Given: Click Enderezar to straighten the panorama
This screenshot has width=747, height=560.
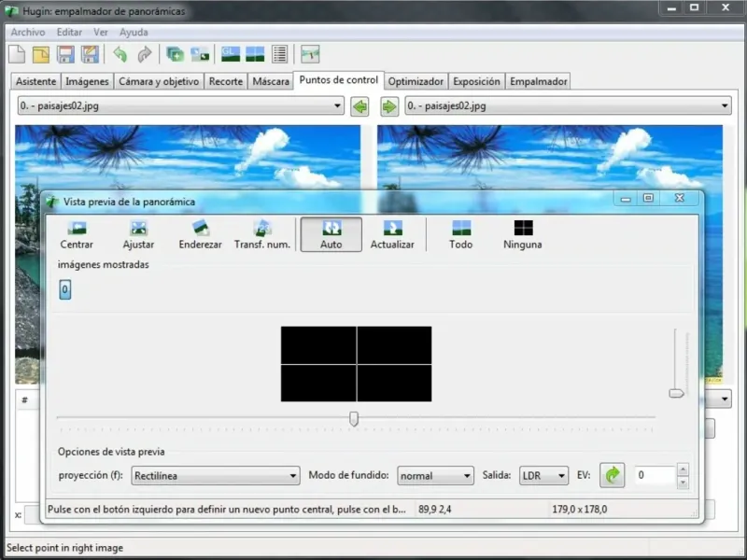Looking at the screenshot, I should coord(200,235).
